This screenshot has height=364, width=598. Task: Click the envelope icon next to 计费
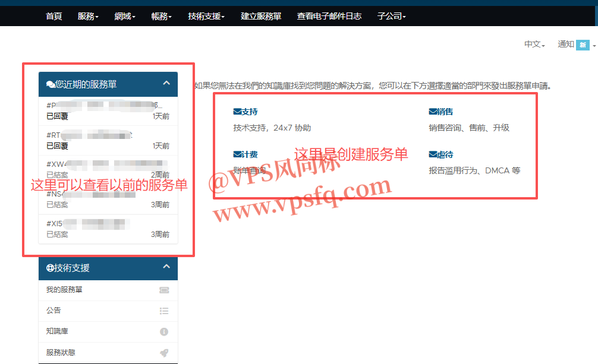237,154
